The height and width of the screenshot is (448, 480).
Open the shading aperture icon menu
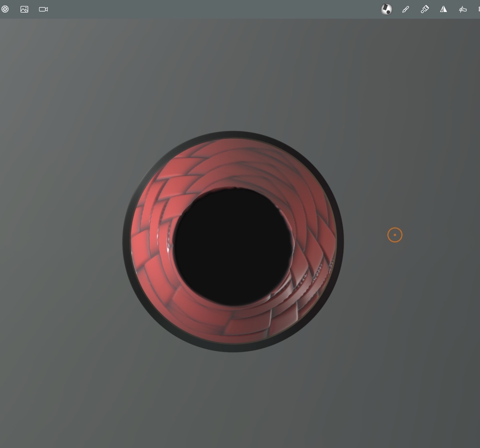(x=5, y=9)
